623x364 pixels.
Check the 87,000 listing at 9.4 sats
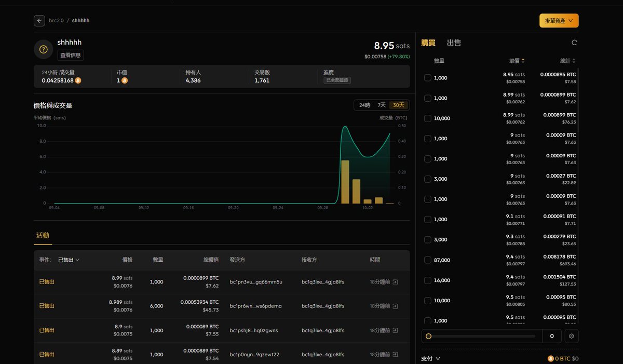coord(428,260)
